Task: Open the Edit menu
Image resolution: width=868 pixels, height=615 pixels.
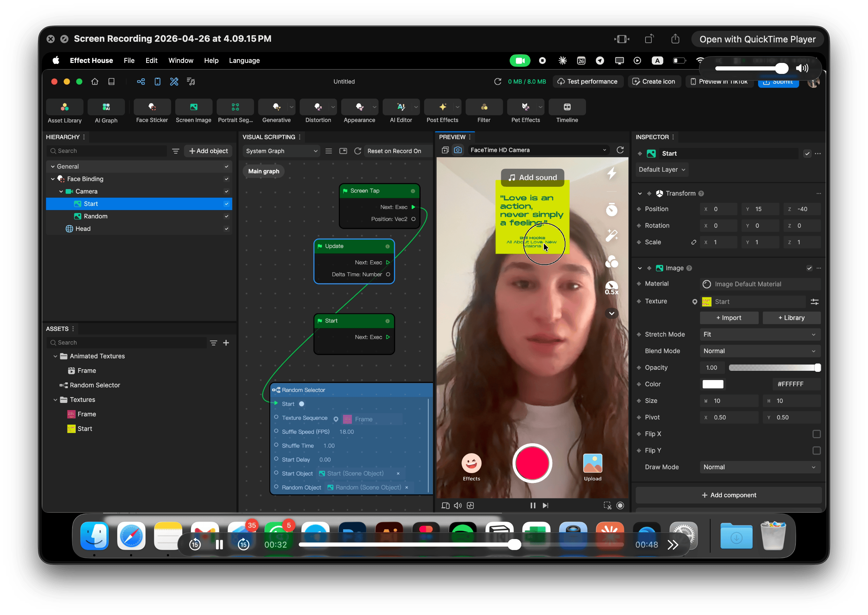Action: tap(151, 61)
